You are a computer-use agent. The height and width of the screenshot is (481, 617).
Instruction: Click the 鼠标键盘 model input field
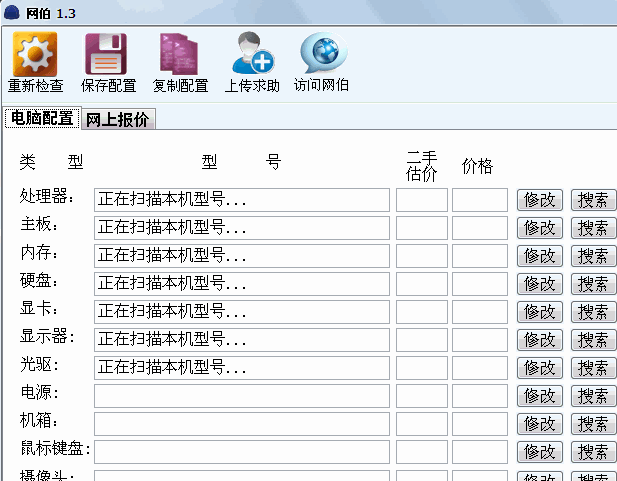241,452
